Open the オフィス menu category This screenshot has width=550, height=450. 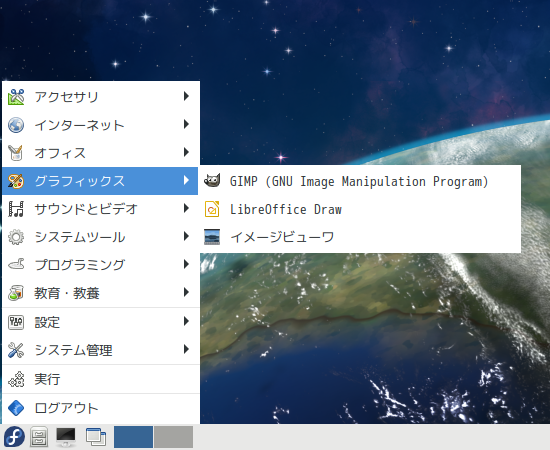(x=100, y=153)
